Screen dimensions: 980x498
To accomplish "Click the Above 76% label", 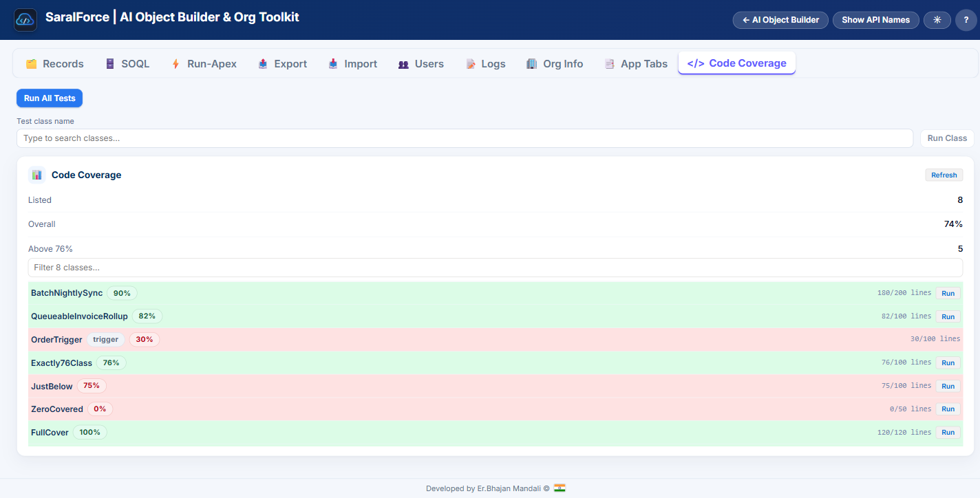I will click(50, 249).
